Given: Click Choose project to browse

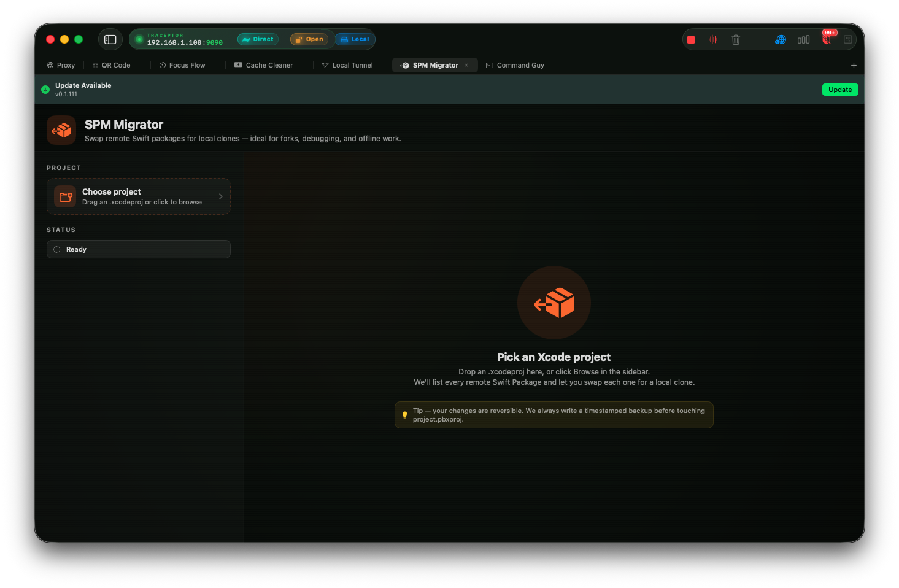Looking at the screenshot, I should [x=139, y=196].
